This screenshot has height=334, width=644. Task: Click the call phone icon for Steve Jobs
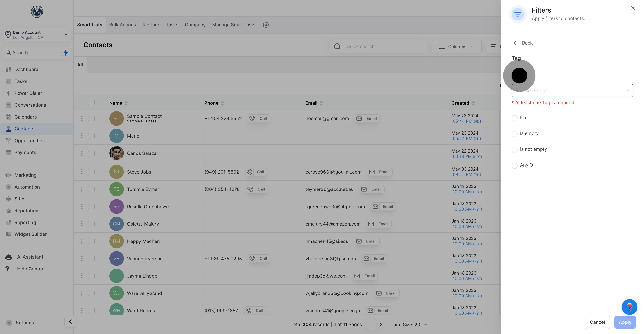249,172
